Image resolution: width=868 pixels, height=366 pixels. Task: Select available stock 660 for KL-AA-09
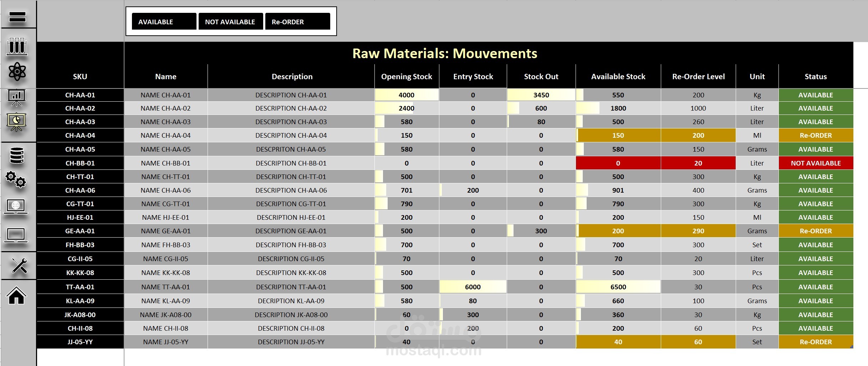tap(618, 301)
